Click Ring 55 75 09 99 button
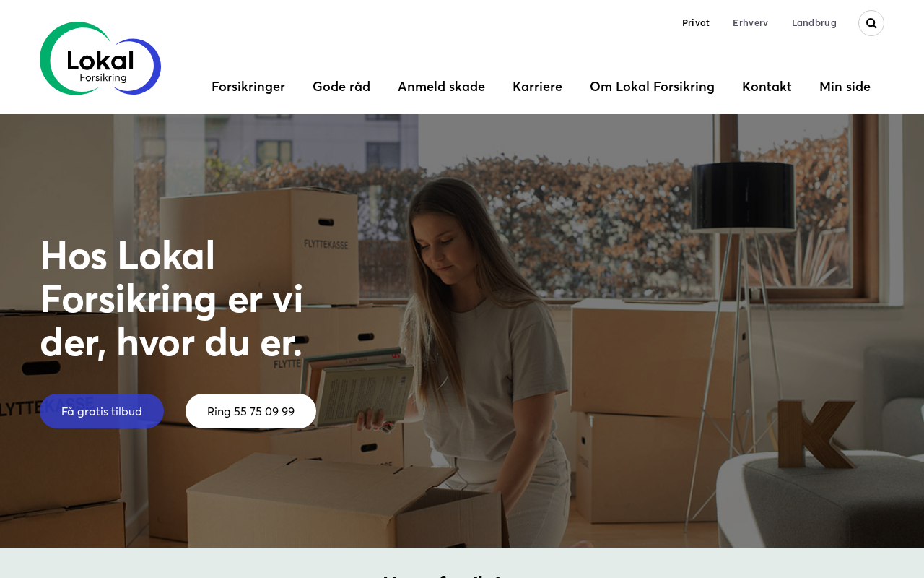 (x=250, y=411)
